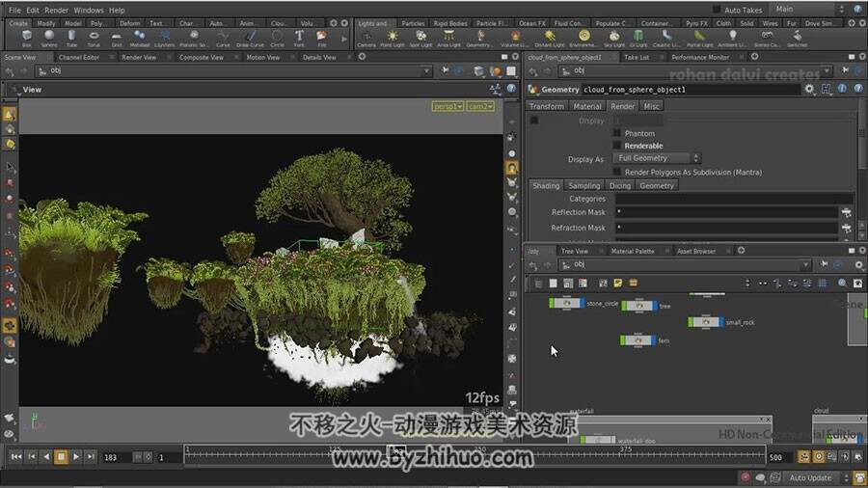Open the Windows menu

(89, 10)
